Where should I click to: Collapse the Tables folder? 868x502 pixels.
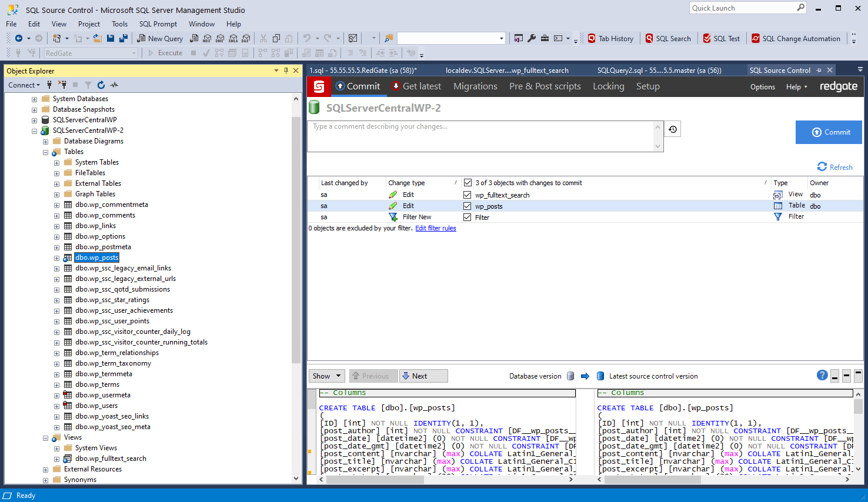[x=46, y=152]
